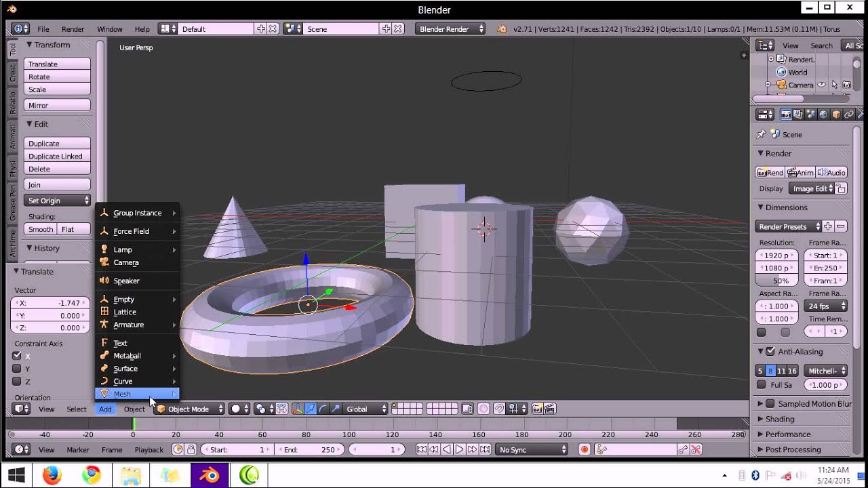Open the Constraints properties tab icon
868x488 pixels.
849,115
